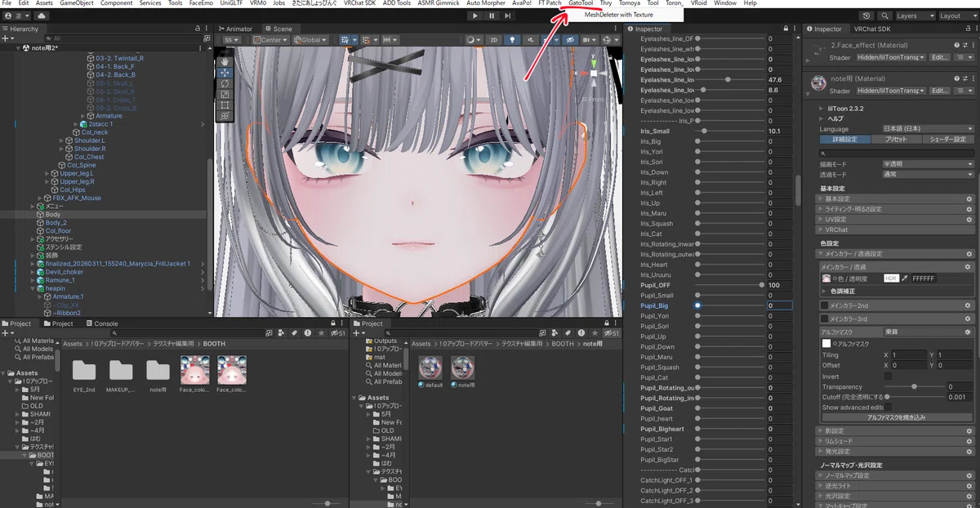Select the Rect tool in Scene toolbar

point(225,105)
